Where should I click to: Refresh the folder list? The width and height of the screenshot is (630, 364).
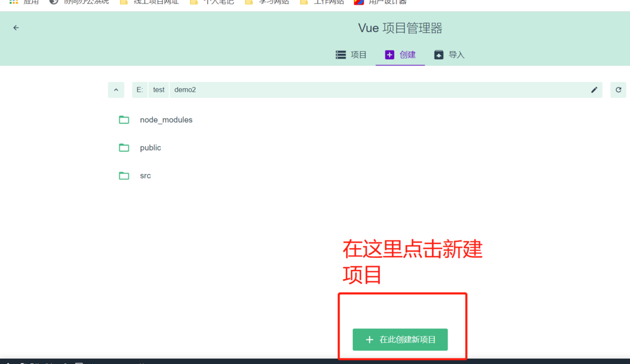(x=619, y=90)
